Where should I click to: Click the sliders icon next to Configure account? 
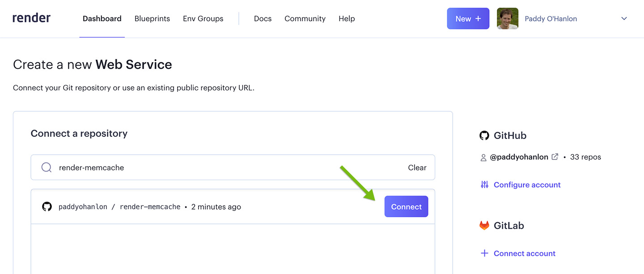pyautogui.click(x=484, y=185)
